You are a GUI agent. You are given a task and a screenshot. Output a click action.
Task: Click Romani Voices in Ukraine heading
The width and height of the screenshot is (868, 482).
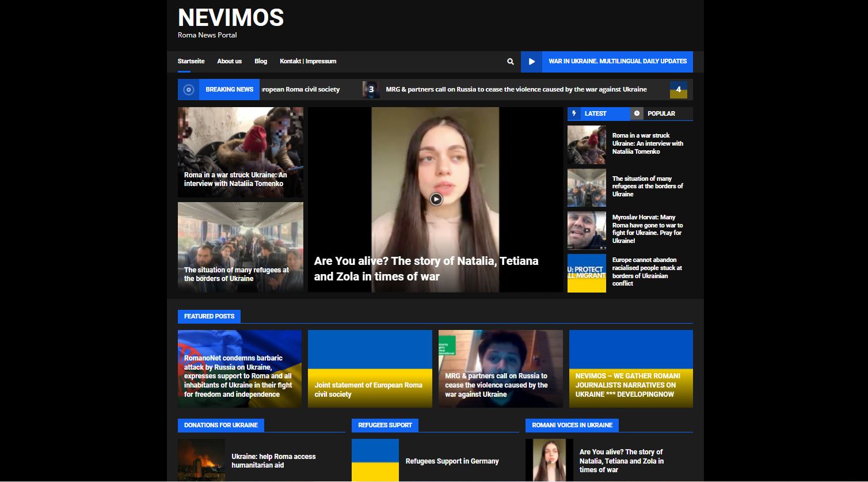(x=572, y=425)
